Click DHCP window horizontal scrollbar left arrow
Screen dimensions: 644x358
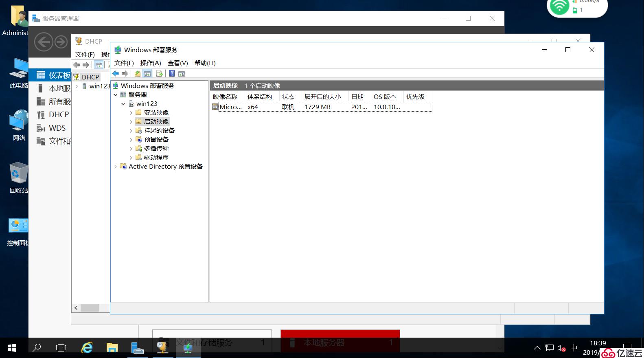[x=76, y=308]
